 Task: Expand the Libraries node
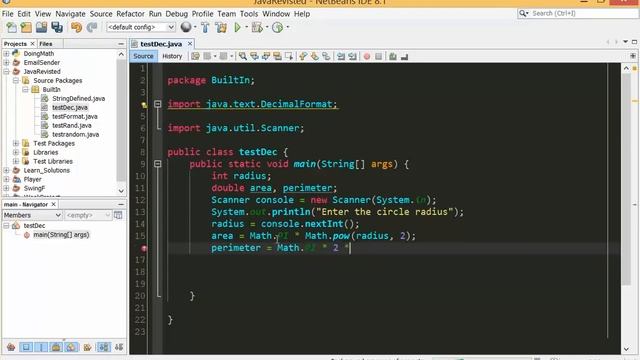point(16,152)
